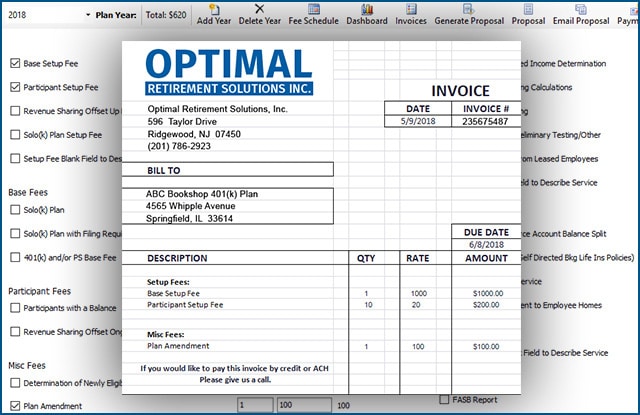
Task: Check the Solo(k) Plan Setup Fee box
Action: point(15,135)
